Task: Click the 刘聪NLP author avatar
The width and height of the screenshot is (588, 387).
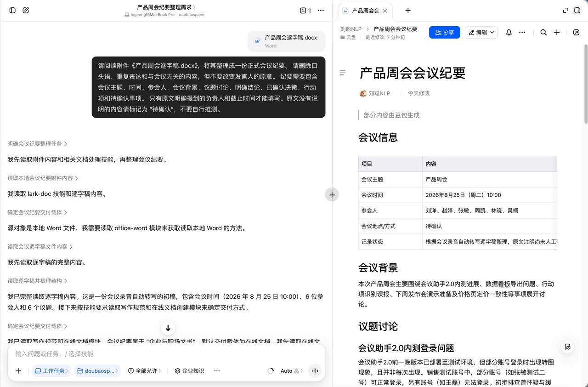Action: click(363, 93)
